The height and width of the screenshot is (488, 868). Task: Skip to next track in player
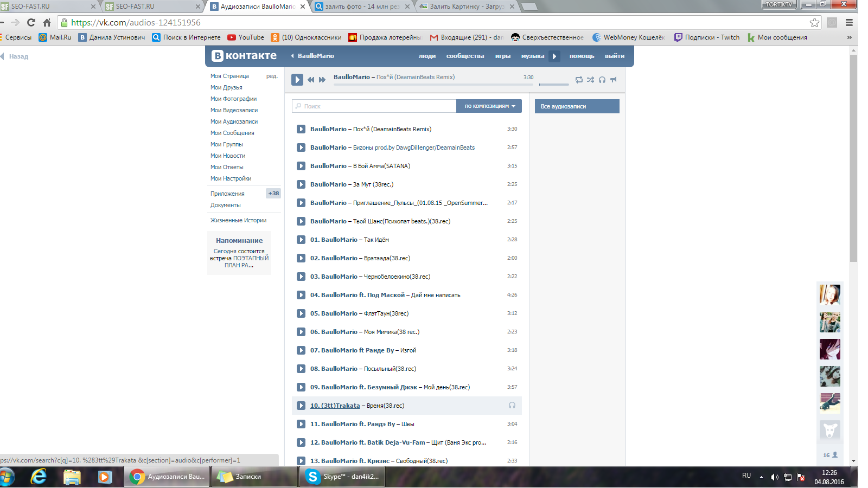click(322, 80)
